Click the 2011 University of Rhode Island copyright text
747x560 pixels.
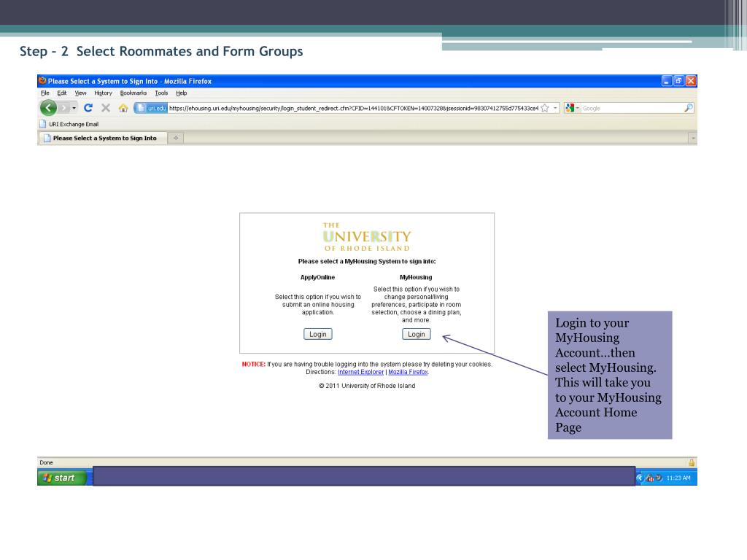[367, 386]
